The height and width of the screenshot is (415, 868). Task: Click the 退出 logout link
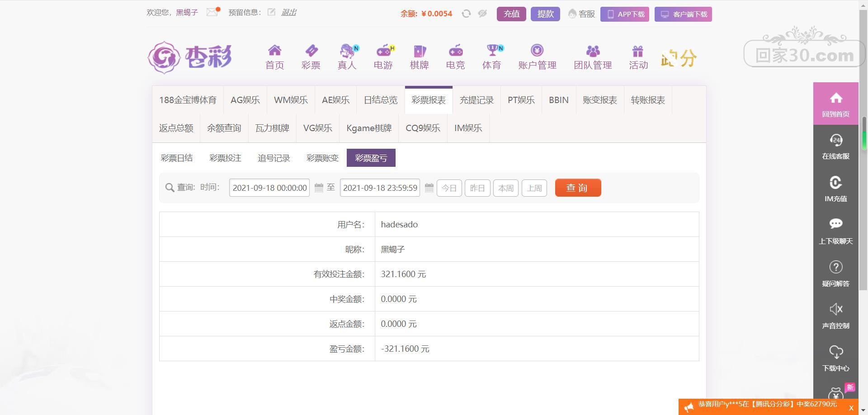tap(288, 12)
